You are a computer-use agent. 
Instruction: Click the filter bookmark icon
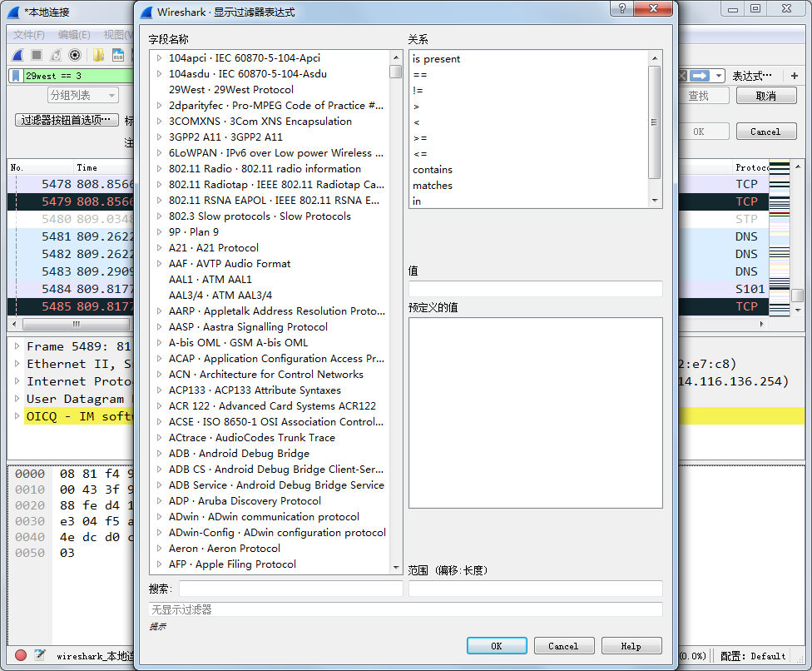pos(16,76)
